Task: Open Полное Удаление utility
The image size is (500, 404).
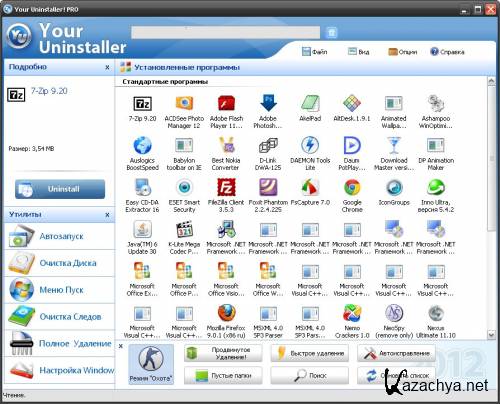Action: tap(59, 343)
